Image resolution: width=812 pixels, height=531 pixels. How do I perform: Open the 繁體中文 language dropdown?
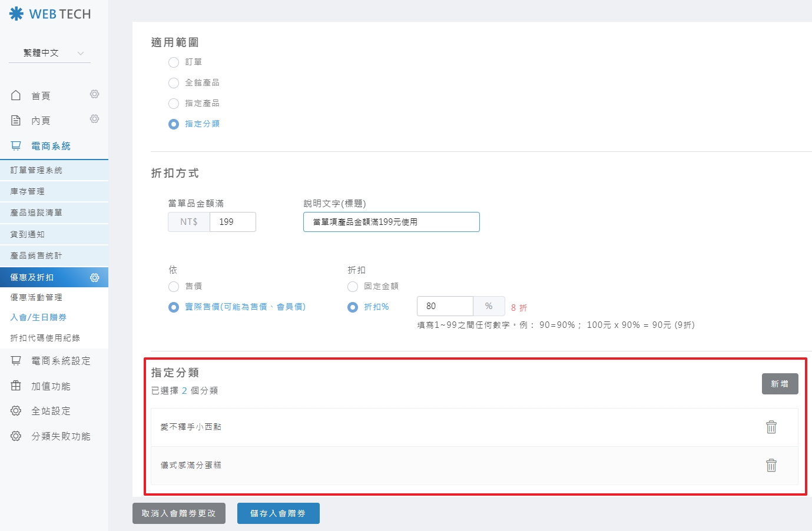pyautogui.click(x=50, y=53)
